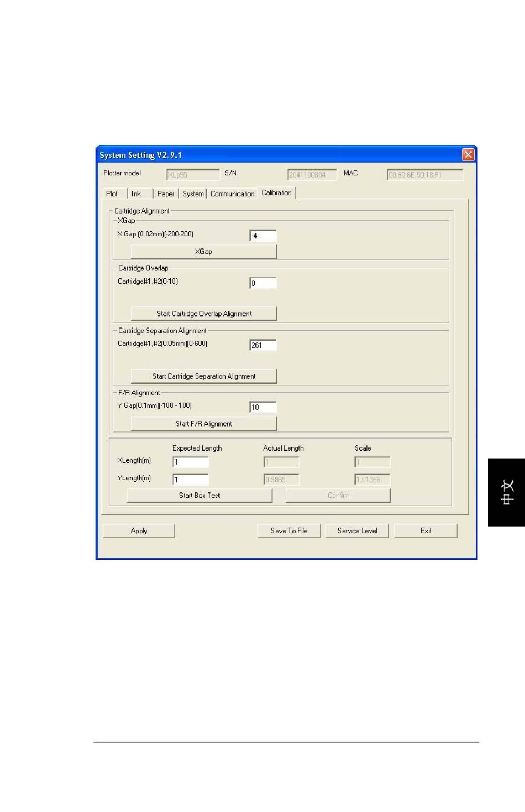The image size is (525, 812).
Task: Start Cartridge Separation Alignment
Action: pyautogui.click(x=203, y=376)
